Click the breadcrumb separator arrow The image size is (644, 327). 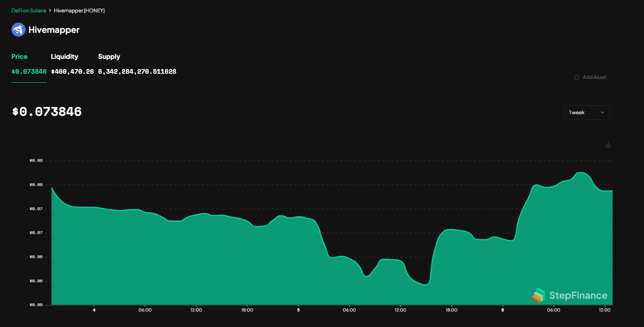click(x=50, y=11)
